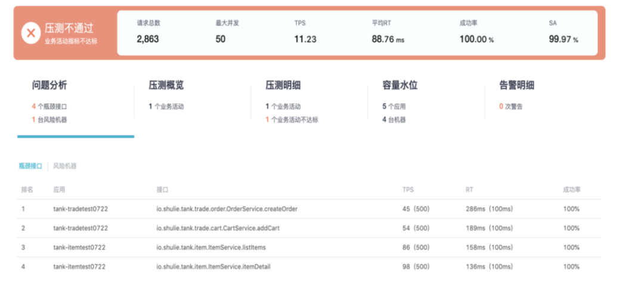Click tank-itemtest0722 in the itemDetail row
This screenshot has height=299, width=644.
tap(79, 267)
